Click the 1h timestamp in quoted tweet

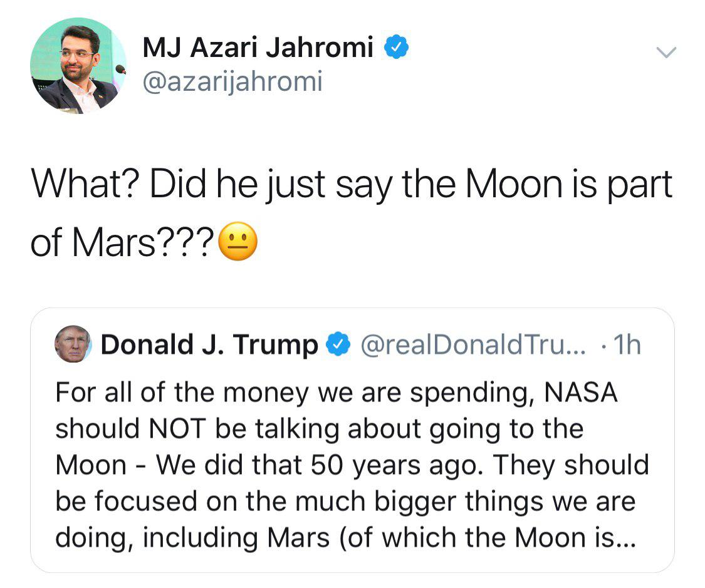click(627, 345)
